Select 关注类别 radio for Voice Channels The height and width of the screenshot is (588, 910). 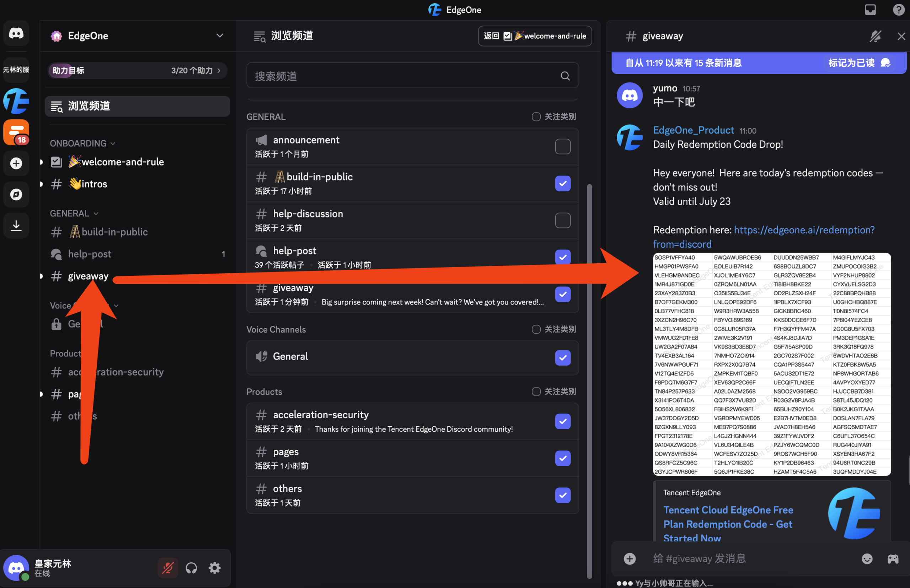point(536,329)
